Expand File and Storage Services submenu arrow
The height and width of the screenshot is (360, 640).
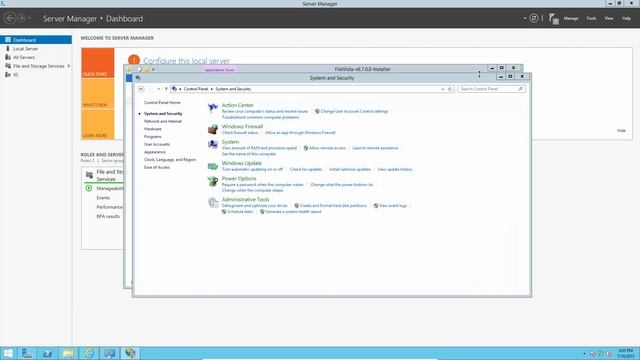coord(69,66)
